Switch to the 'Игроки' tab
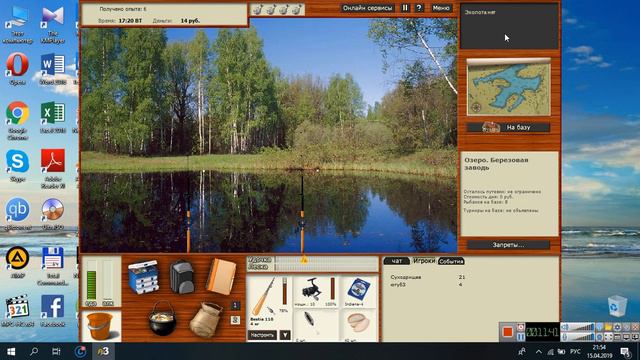Screen dimensions: 640x360 [424, 260]
